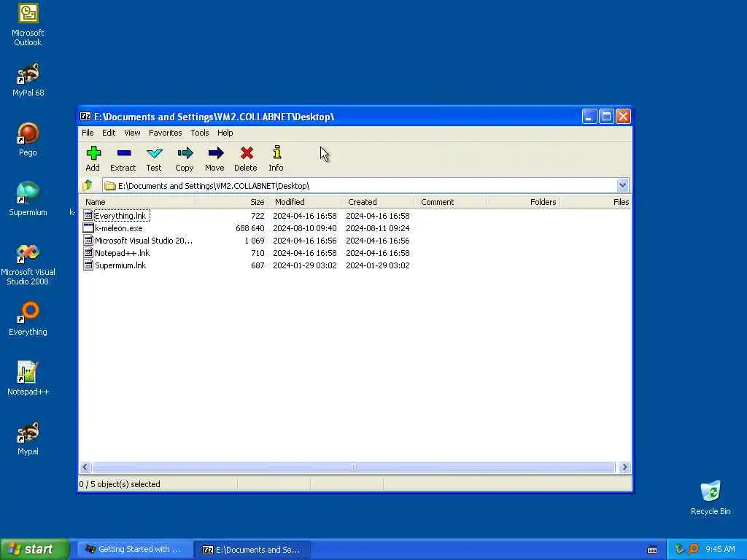Select Microsoft Outlook desktop icon
747x560 pixels.
click(28, 13)
